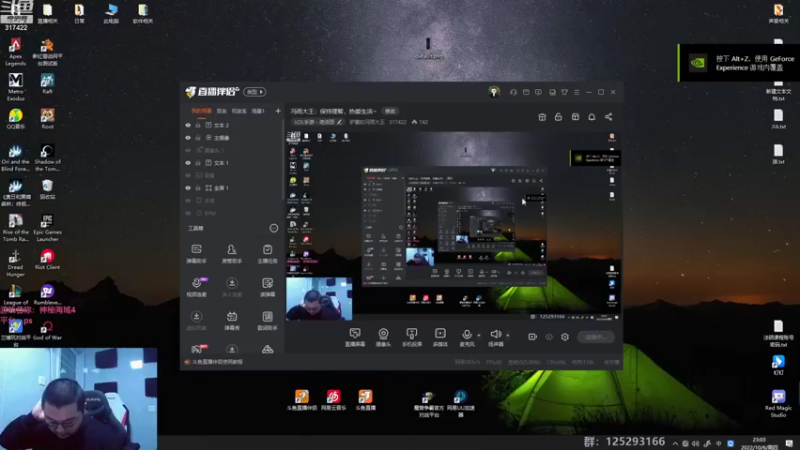Open Riot Client desktop icon
This screenshot has width=800, height=450.
(47, 259)
